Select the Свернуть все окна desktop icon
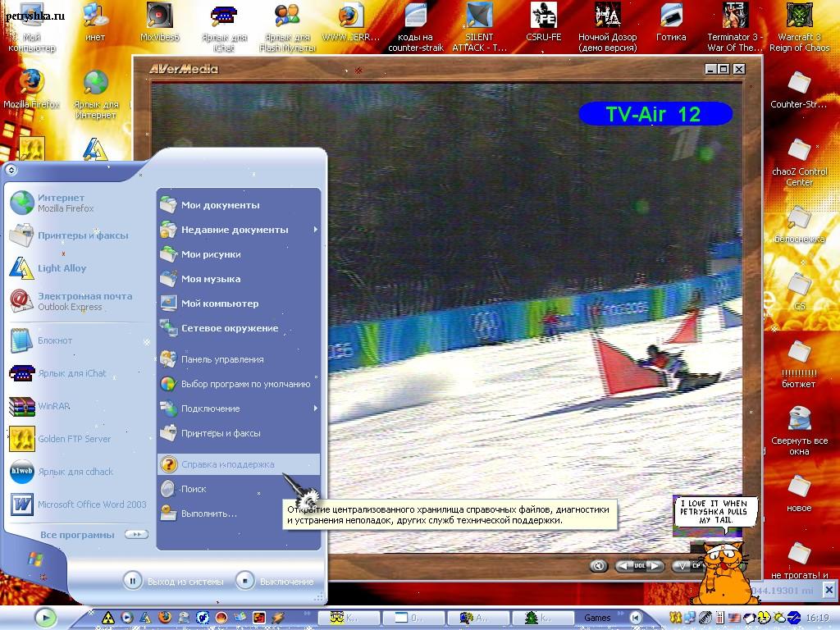This screenshot has height=630, width=840. [799, 431]
